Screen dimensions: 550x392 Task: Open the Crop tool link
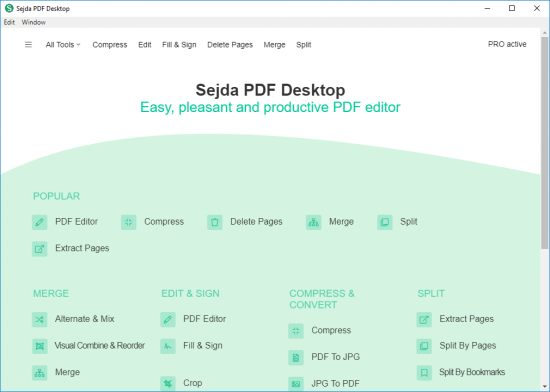point(193,383)
